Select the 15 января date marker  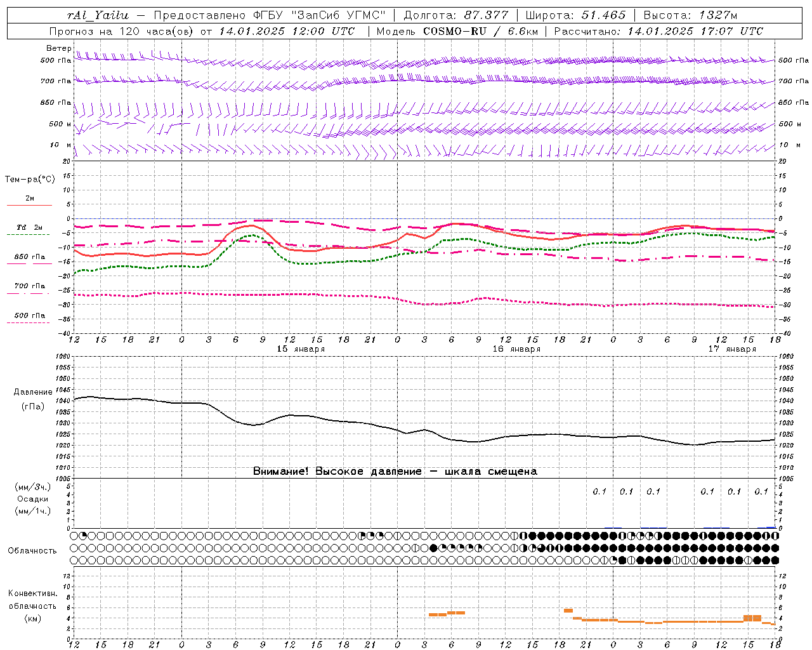pos(301,349)
